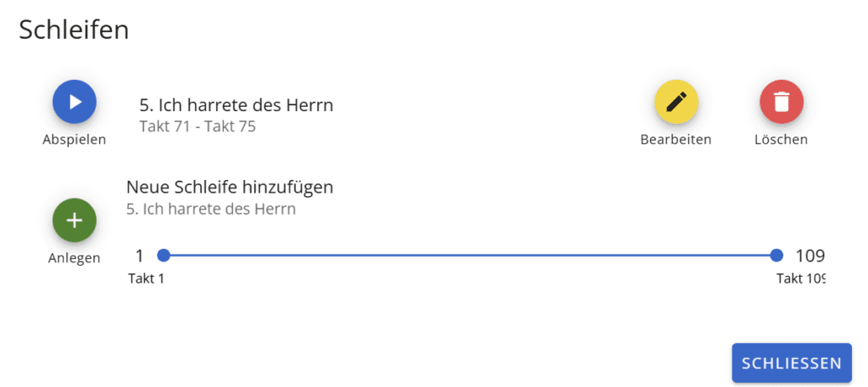
Task: Click the 'Neue Schleife hinzufügen' heading
Action: click(230, 188)
